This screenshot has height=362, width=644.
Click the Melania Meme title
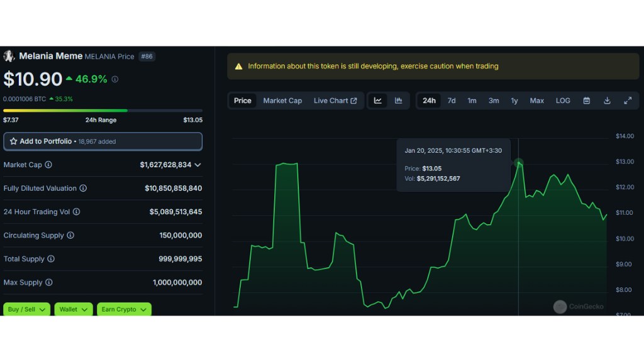pyautogui.click(x=50, y=56)
